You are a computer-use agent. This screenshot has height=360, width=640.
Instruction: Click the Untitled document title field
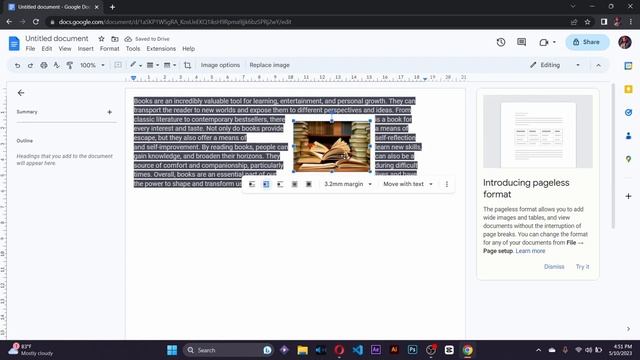pyautogui.click(x=57, y=38)
